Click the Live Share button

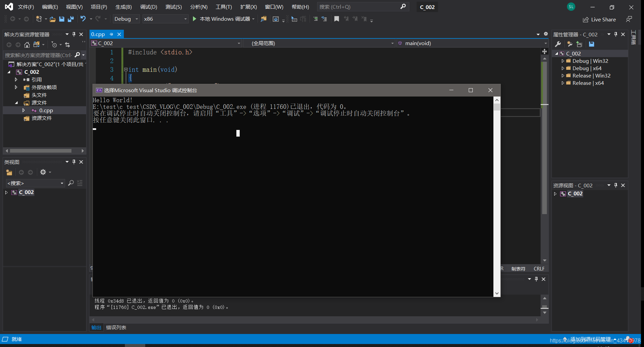tap(599, 20)
